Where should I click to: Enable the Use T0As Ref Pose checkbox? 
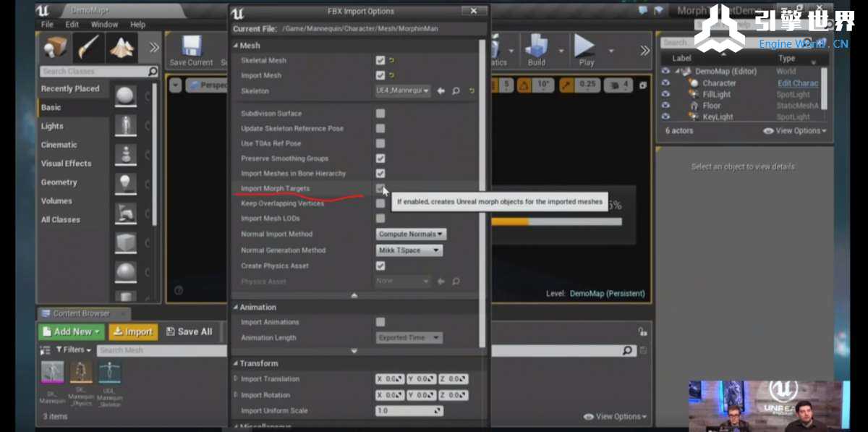tap(380, 143)
